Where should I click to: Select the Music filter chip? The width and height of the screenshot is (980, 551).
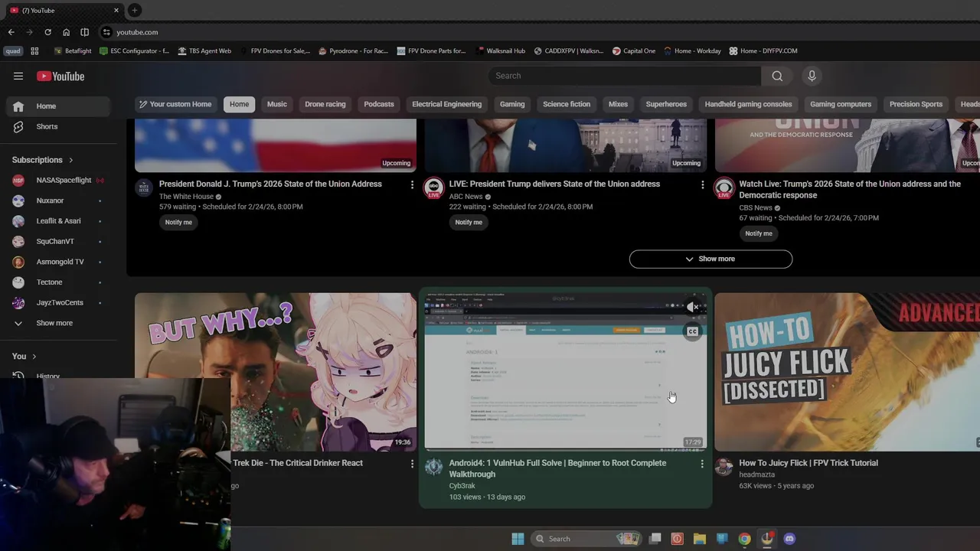(x=276, y=104)
